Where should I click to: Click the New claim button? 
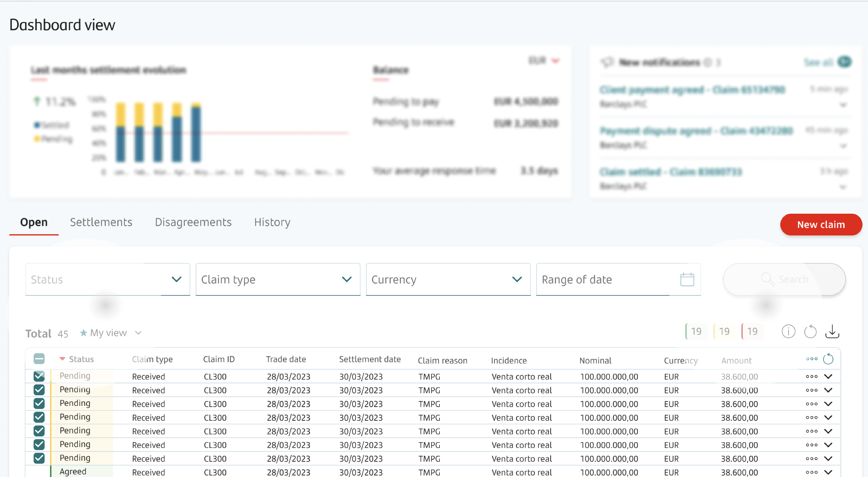[821, 224]
